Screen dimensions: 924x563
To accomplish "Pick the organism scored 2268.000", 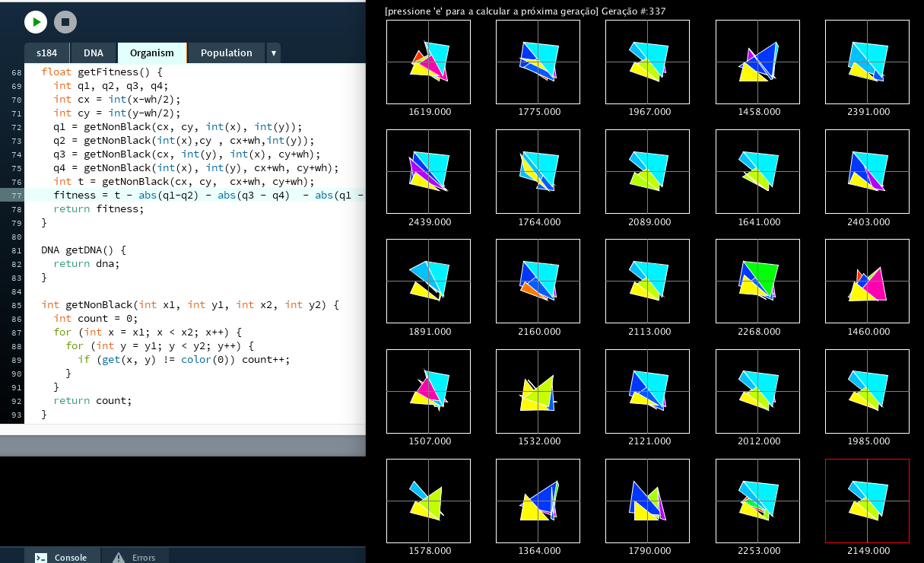I will 757,281.
